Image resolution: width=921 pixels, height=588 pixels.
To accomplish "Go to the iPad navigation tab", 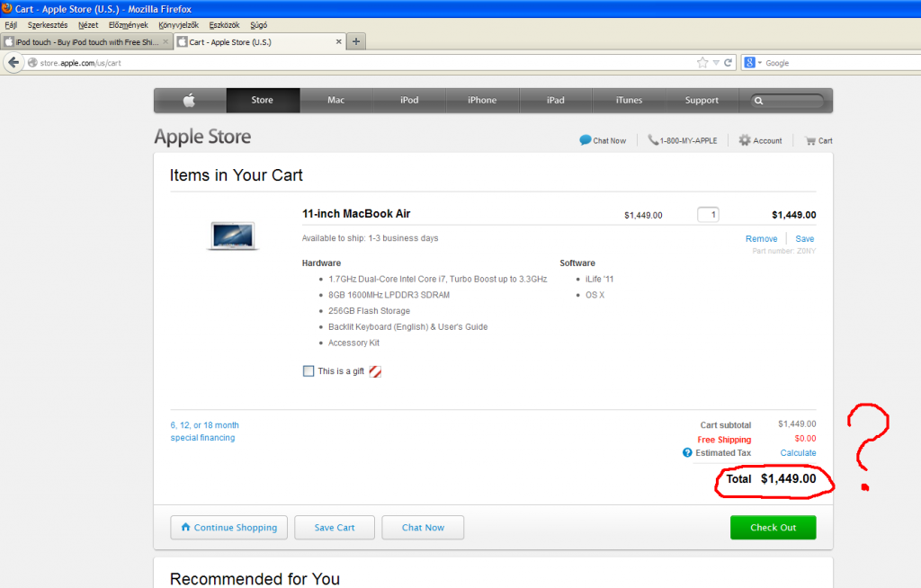I will tap(556, 101).
